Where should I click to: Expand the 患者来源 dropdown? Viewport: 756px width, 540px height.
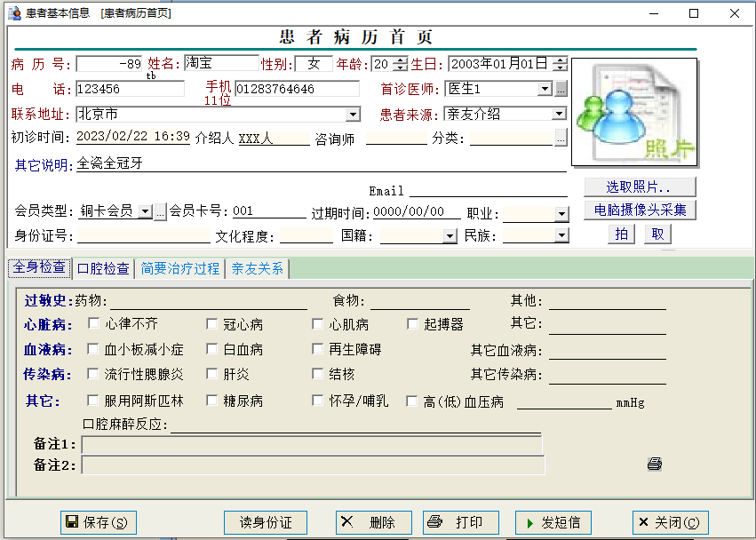point(559,114)
